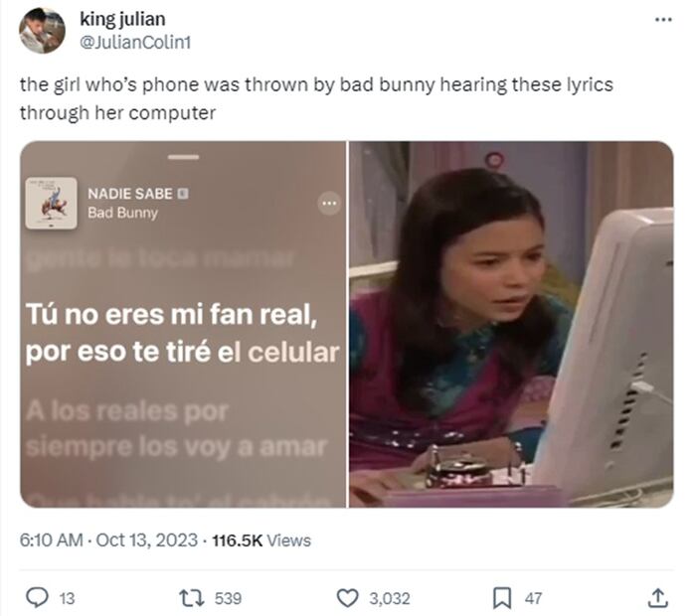Screen dimensions: 693x616
Task: Open the Nadie Sabe lyrics screenshot image
Action: pyautogui.click(x=183, y=325)
